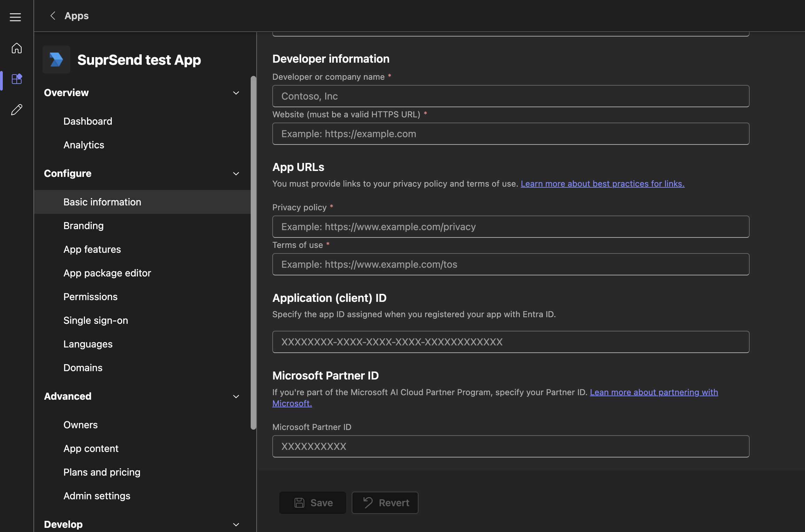Click the SuprSend test App logo icon
Image resolution: width=805 pixels, height=532 pixels.
(56, 60)
